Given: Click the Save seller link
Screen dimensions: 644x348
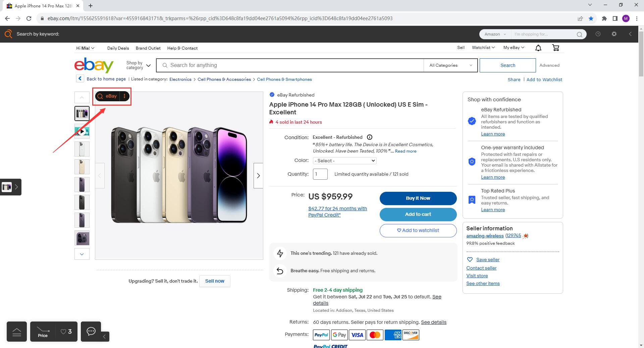Looking at the screenshot, I should tap(488, 259).
